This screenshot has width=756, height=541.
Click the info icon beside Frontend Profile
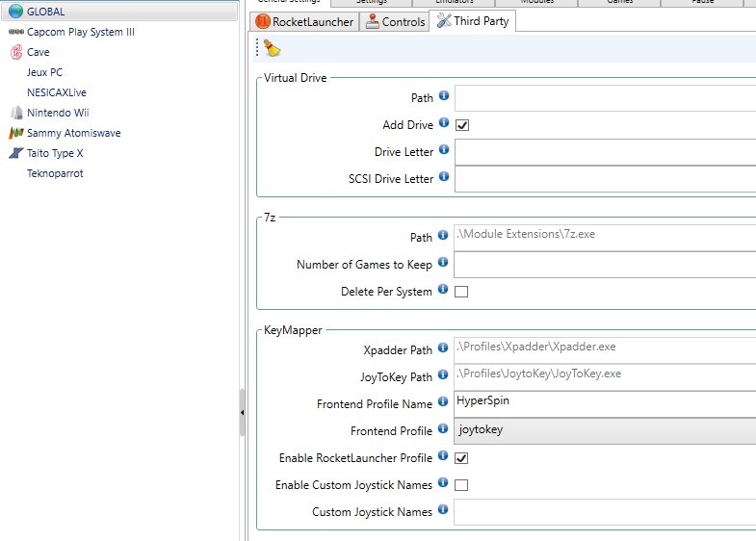[443, 428]
